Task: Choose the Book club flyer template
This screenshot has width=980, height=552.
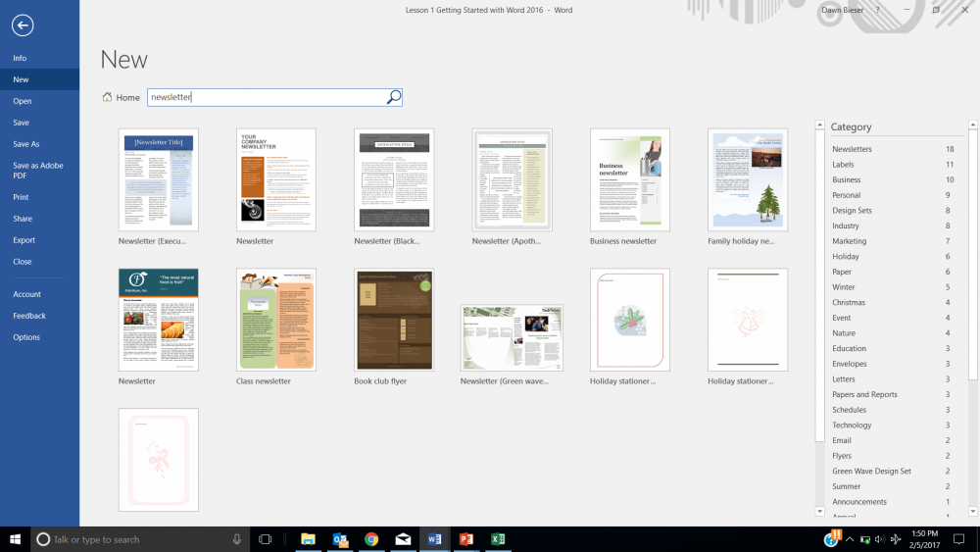Action: point(394,320)
